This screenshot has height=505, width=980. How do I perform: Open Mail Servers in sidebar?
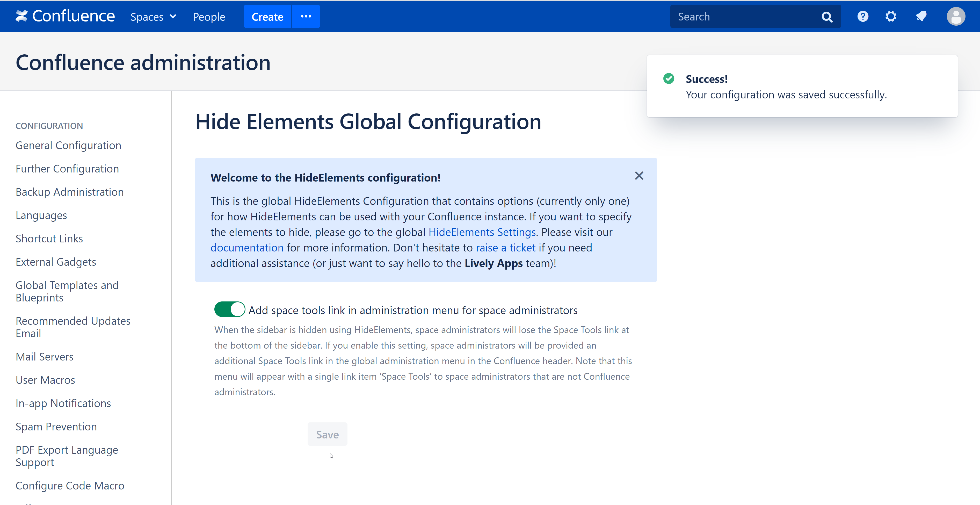pos(45,357)
